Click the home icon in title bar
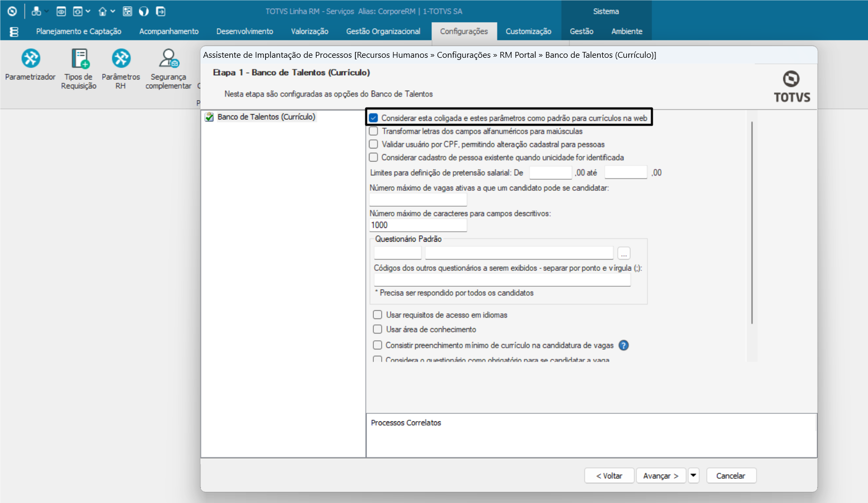 (102, 11)
